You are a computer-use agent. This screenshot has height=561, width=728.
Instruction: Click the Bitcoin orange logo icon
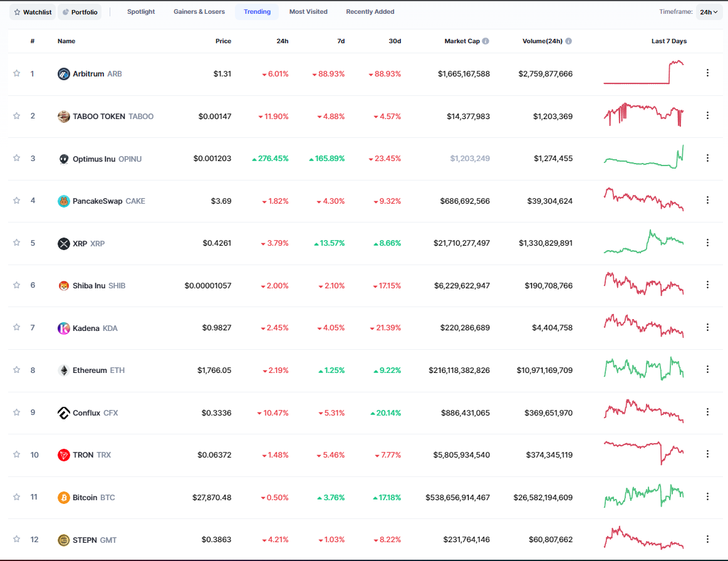pyautogui.click(x=63, y=498)
